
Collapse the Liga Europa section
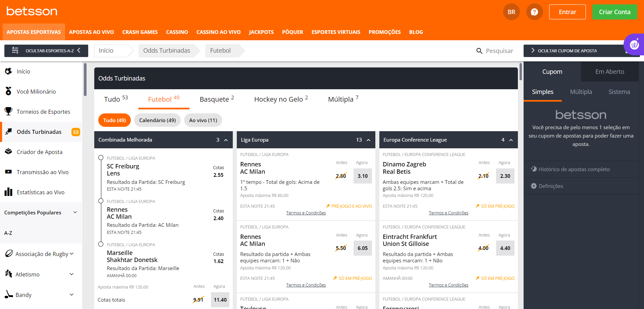click(x=369, y=140)
